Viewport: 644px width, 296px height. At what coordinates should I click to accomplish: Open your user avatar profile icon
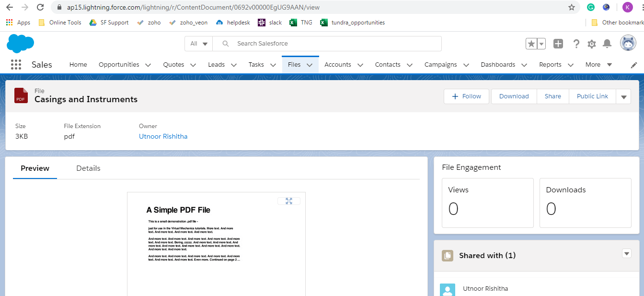pyautogui.click(x=628, y=44)
